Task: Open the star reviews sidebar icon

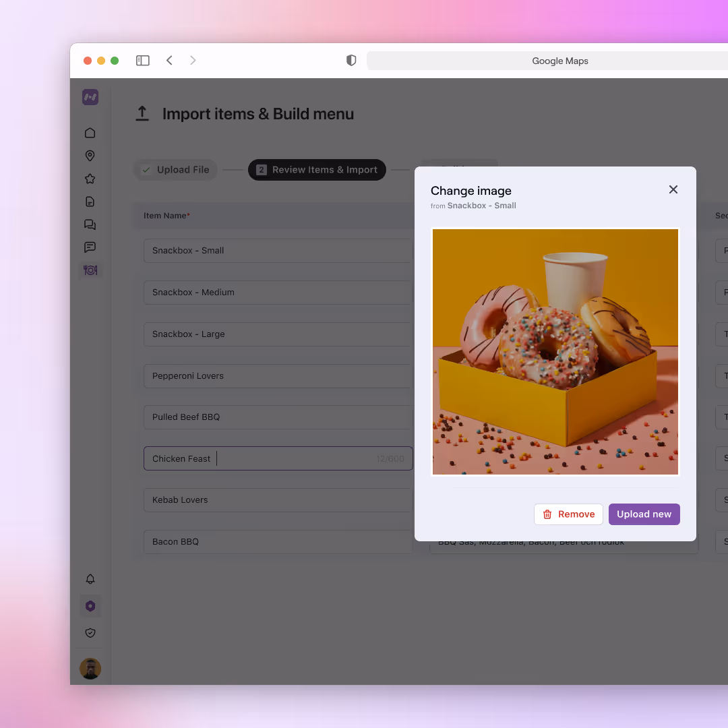Action: coord(90,179)
